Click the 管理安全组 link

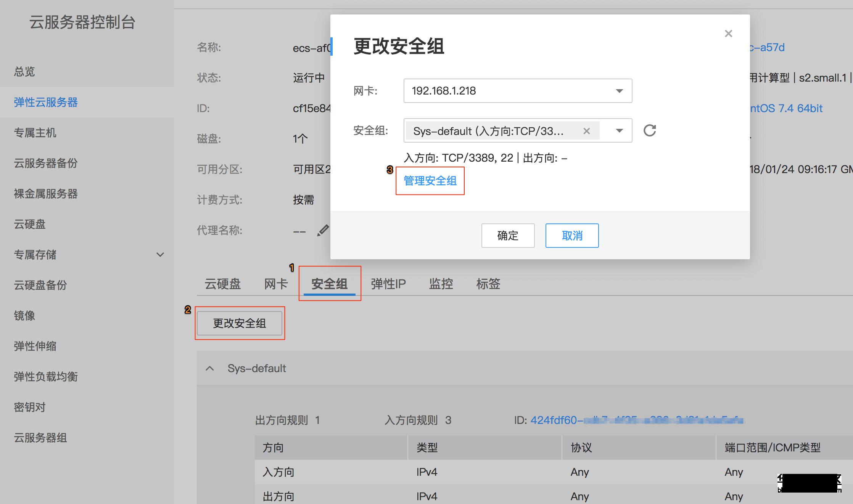coord(430,181)
